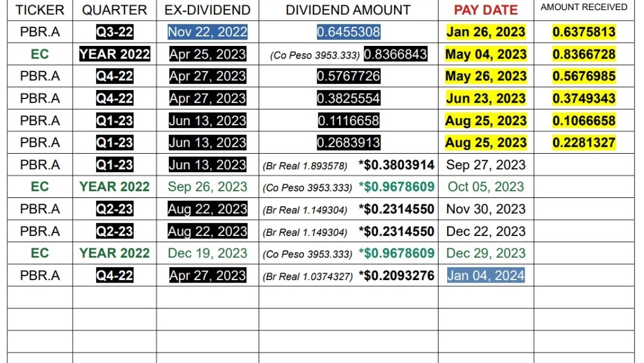Click the TICKER column header
644x363 pixels.
coord(40,10)
